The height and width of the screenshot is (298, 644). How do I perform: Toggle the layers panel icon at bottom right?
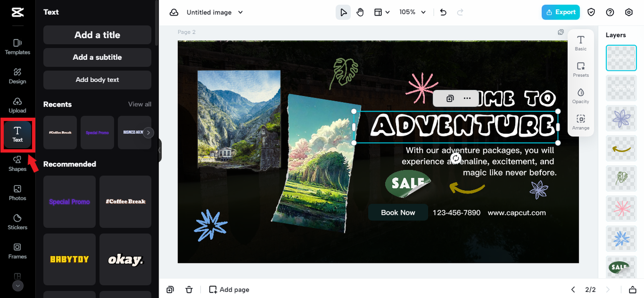[632, 289]
